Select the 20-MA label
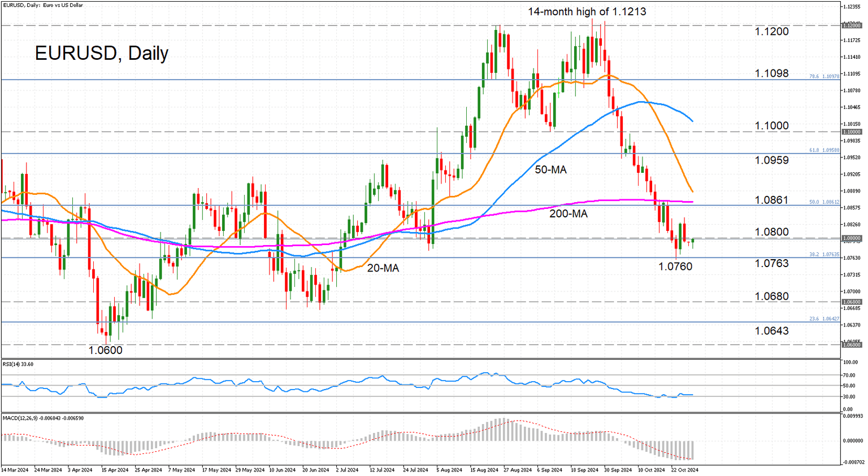The width and height of the screenshot is (868, 476). point(383,268)
